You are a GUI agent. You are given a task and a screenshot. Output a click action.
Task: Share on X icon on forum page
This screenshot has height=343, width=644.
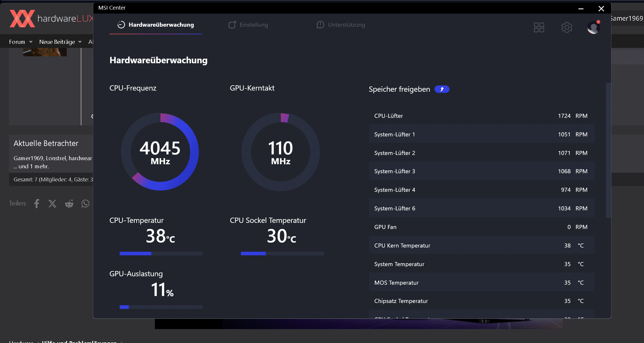tap(53, 203)
